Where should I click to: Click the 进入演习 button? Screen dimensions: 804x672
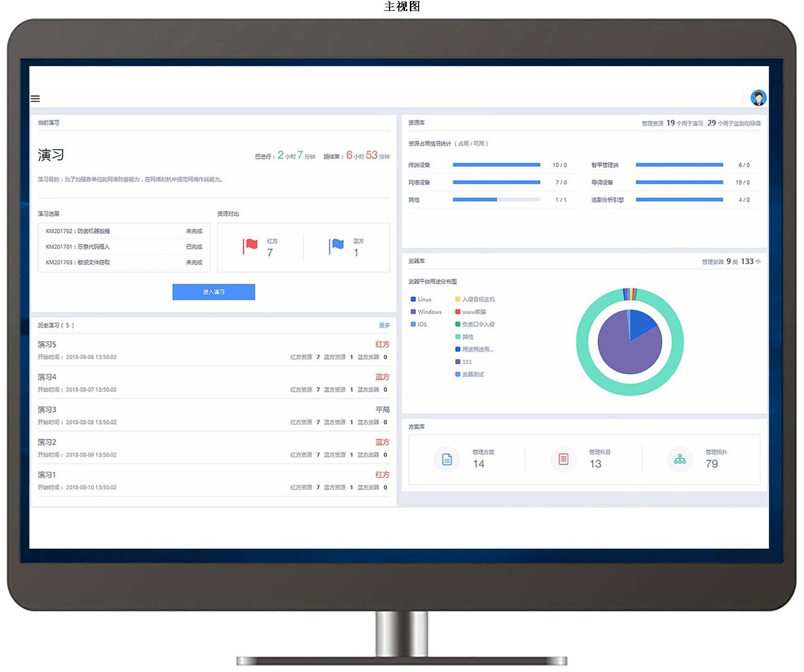(213, 292)
